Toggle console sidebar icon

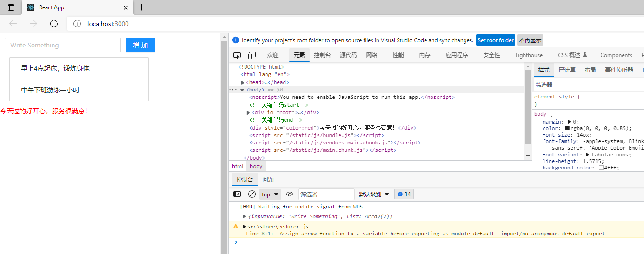pos(237,194)
